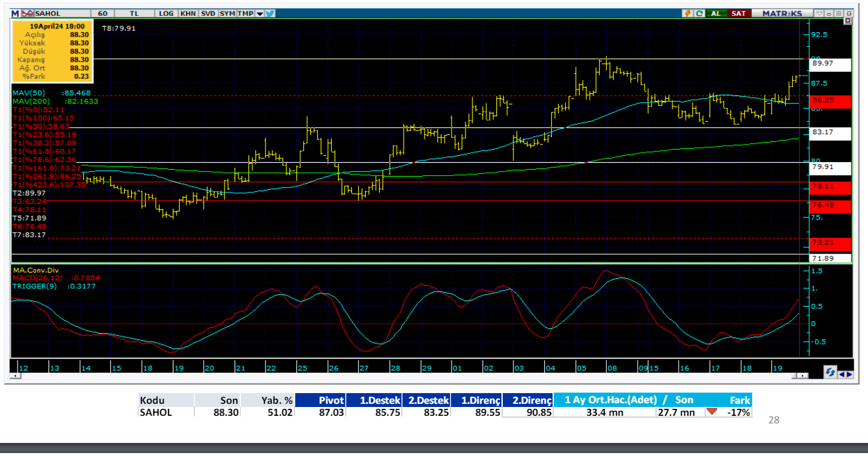Click the 2.Direnç column header

(x=528, y=400)
